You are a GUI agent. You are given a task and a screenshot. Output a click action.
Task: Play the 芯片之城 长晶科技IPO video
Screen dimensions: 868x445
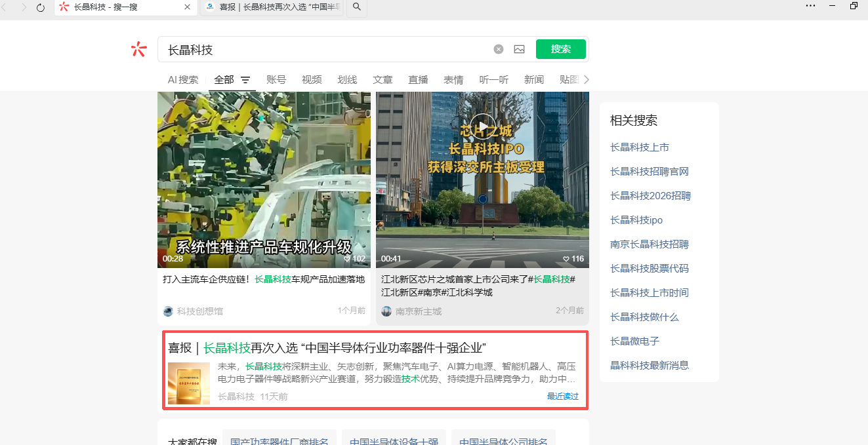point(483,126)
